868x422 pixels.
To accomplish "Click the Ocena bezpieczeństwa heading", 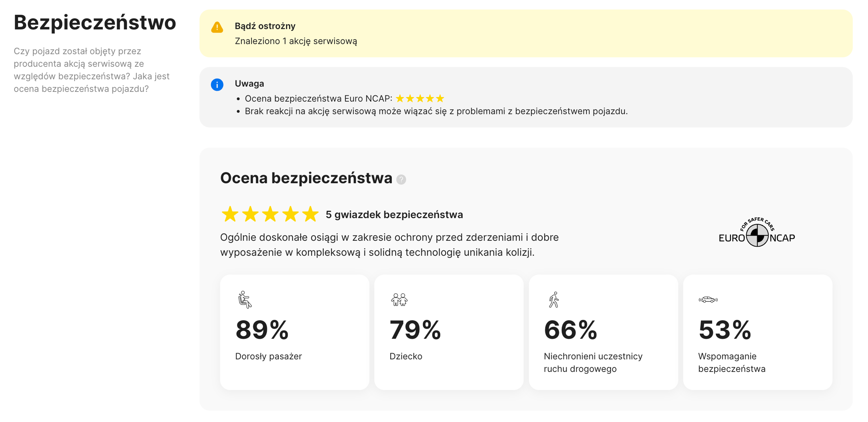I will (x=306, y=178).
